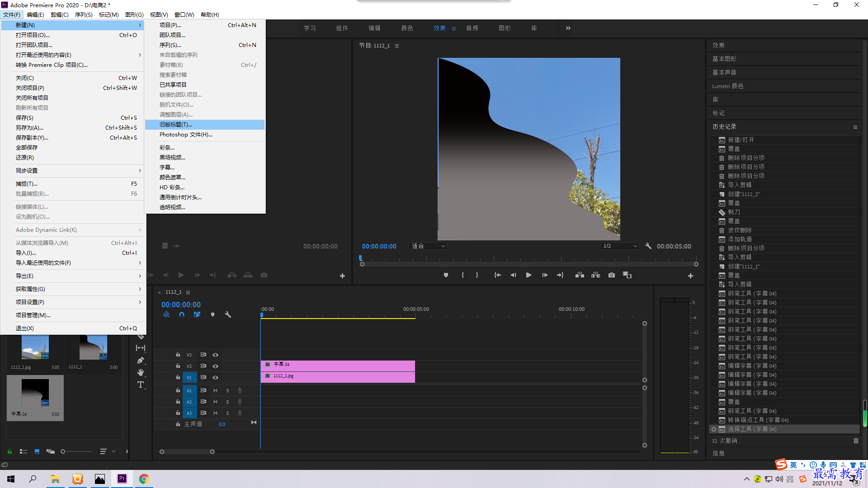Toggle V2 track output eye
Screen dimensions: 868x488
[x=216, y=366]
